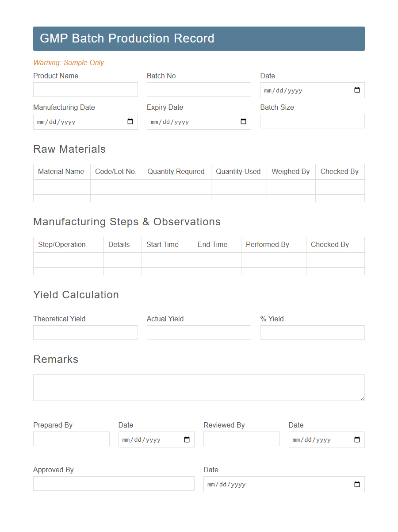Click the first Step/Operation cell in Manufacturing Steps

tap(68, 257)
